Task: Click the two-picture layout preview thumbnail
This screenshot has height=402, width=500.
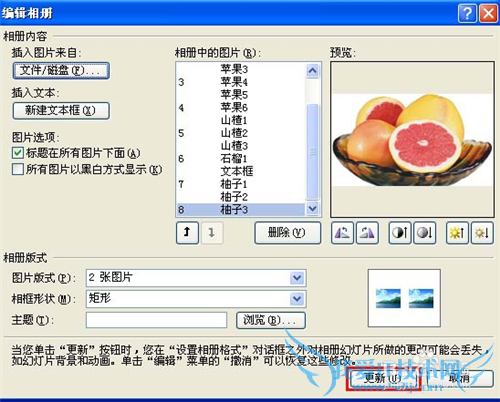Action: 404,298
